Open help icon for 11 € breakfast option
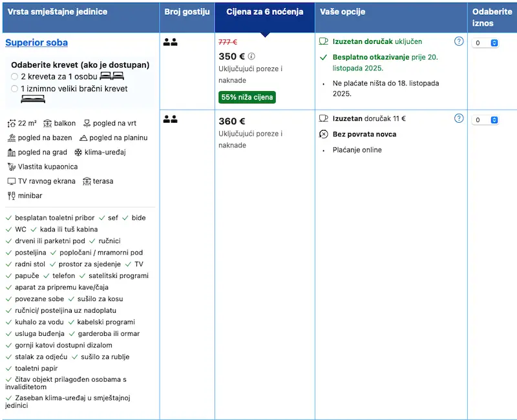The height and width of the screenshot is (420, 517). [459, 118]
